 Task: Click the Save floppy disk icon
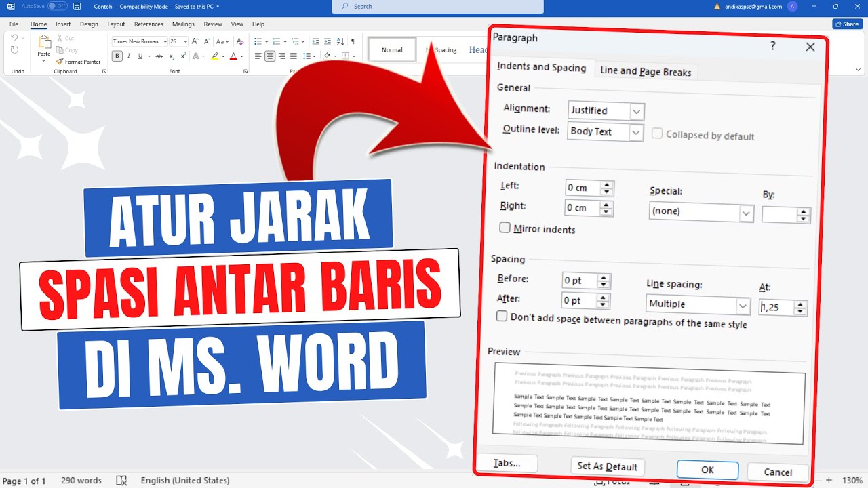point(77,6)
